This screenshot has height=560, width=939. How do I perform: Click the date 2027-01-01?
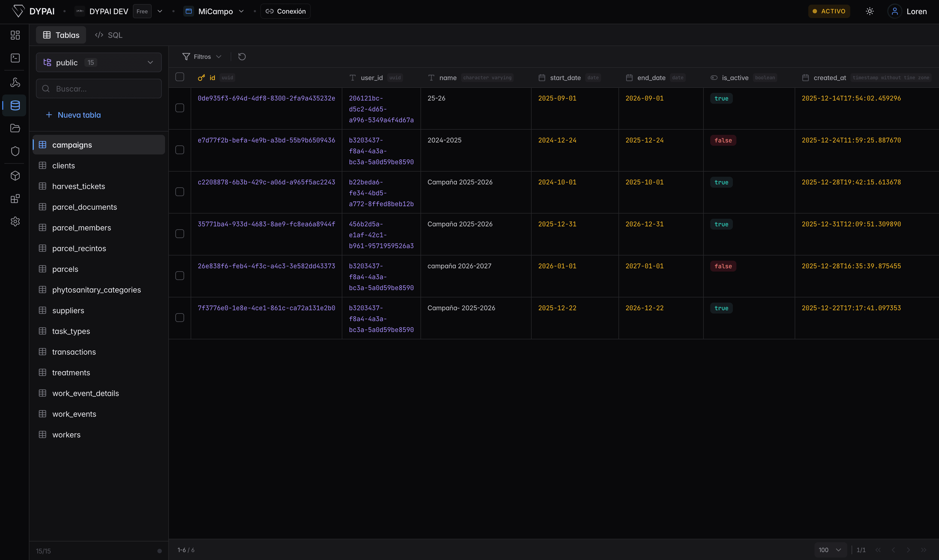point(644,266)
